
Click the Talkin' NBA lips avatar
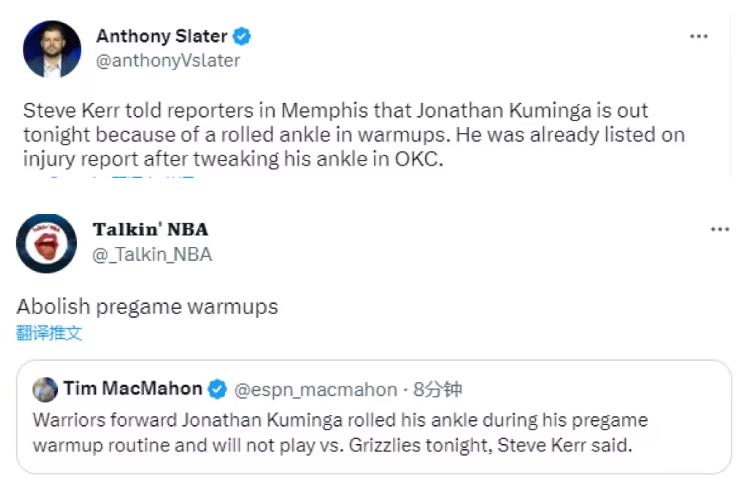(x=47, y=243)
